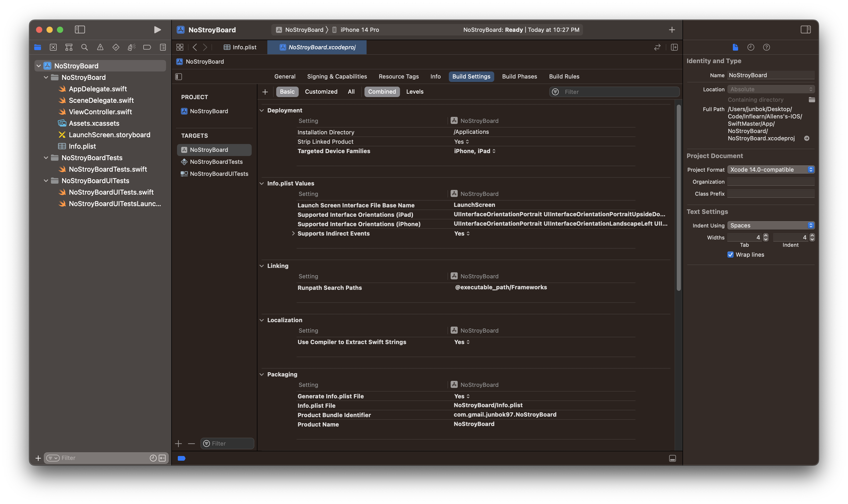This screenshot has height=504, width=848.
Task: Open the Breakpoint navigator icon
Action: [147, 47]
